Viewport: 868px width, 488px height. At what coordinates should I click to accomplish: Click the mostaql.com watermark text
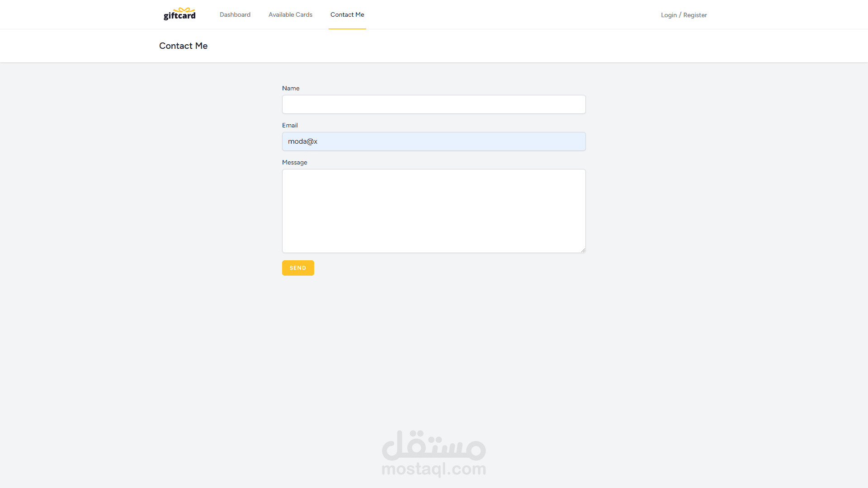(434, 469)
